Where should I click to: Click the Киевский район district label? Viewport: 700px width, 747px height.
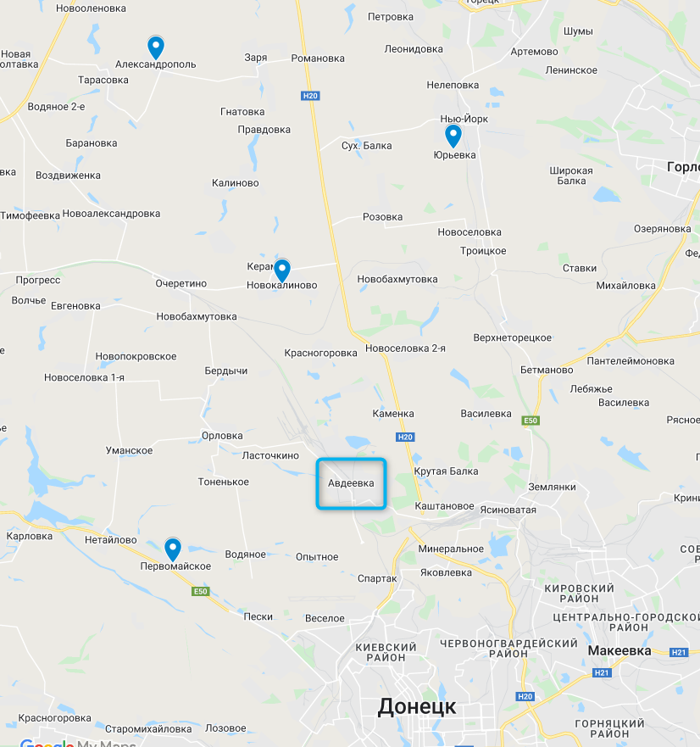[386, 652]
